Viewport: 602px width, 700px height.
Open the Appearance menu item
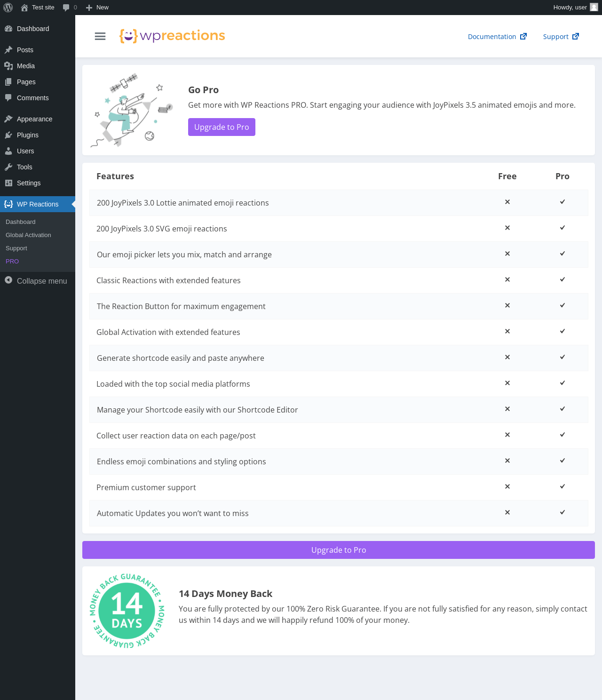[x=38, y=119]
